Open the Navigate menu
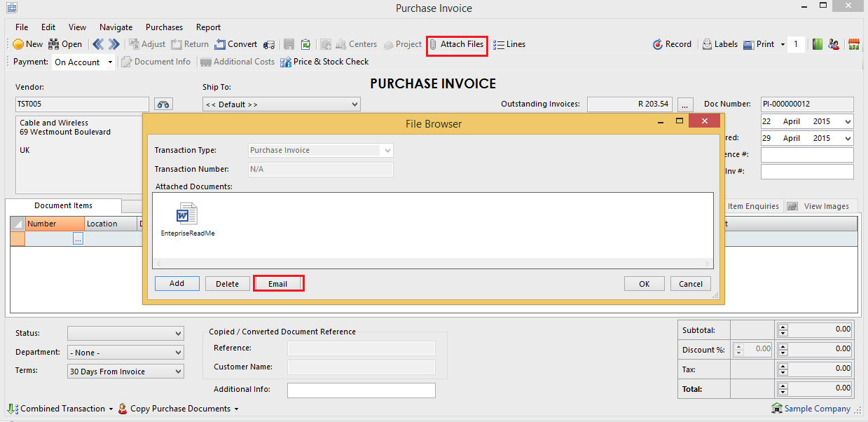 coord(116,27)
